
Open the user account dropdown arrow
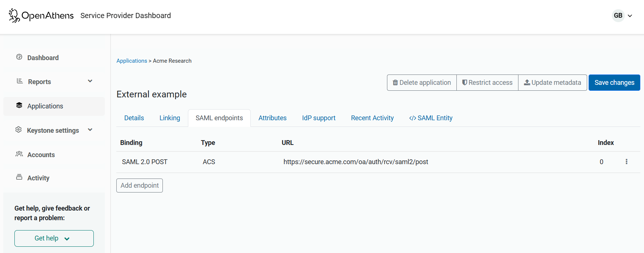630,16
